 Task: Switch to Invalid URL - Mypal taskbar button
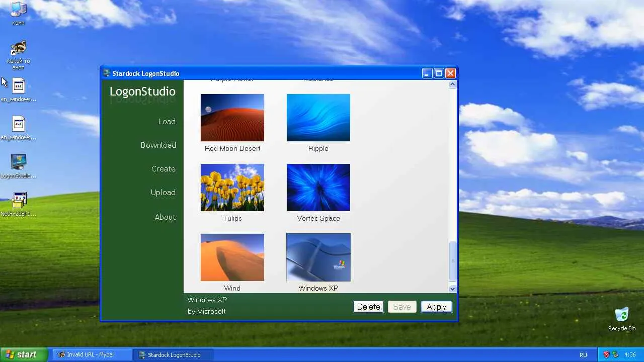(x=92, y=354)
